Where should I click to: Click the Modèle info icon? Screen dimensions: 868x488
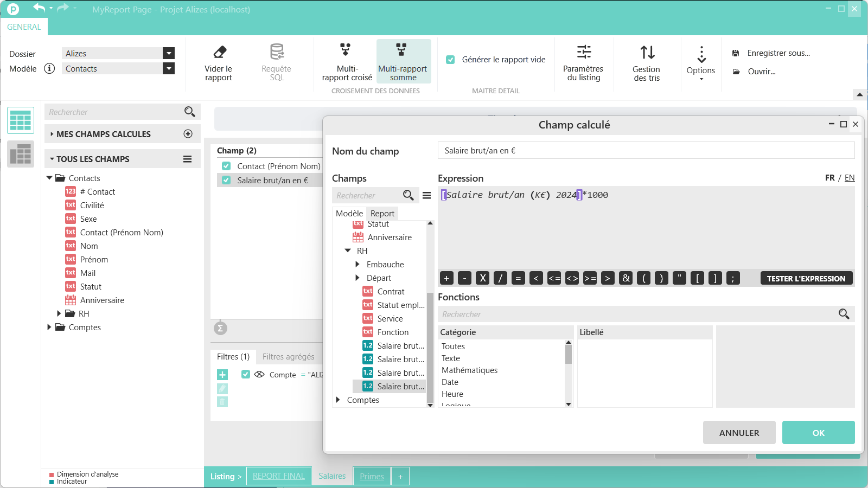49,68
